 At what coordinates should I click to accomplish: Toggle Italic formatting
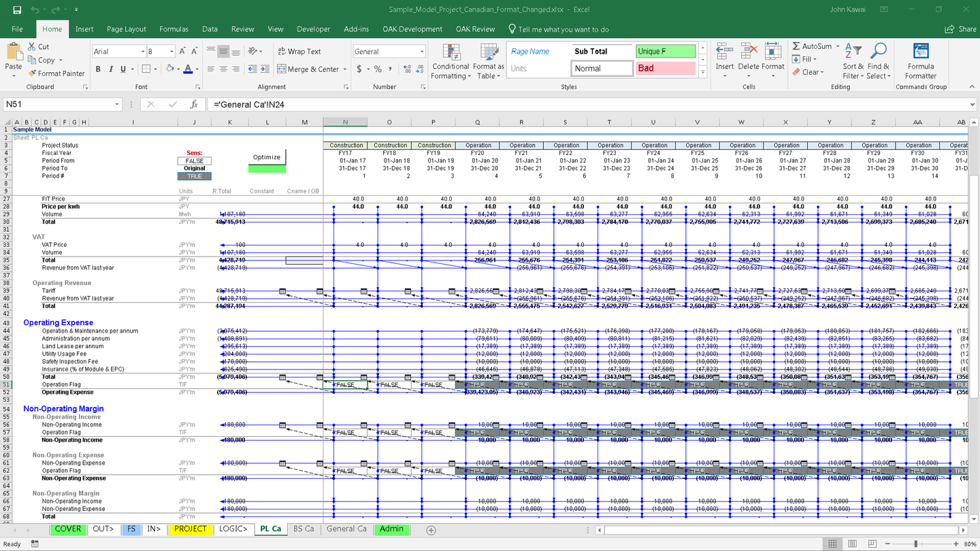[x=110, y=69]
